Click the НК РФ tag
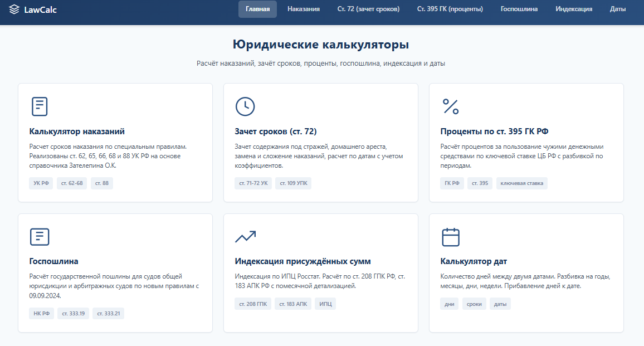This screenshot has height=346, width=644. [41, 314]
